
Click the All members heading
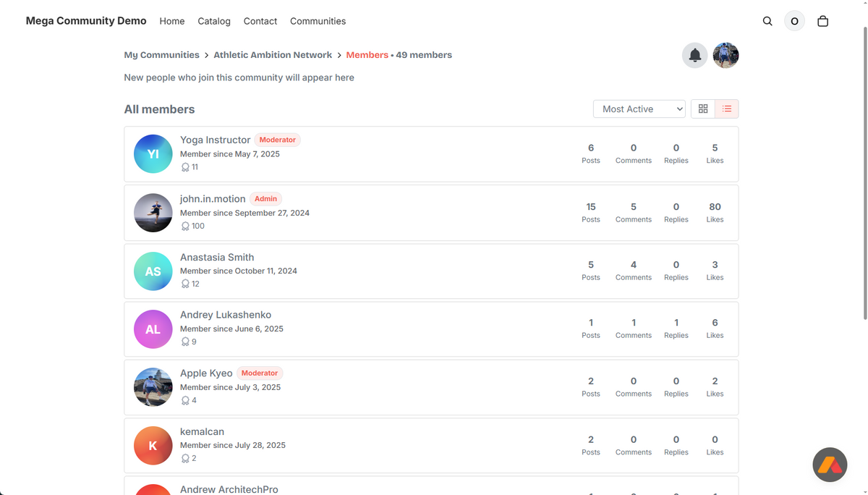[159, 109]
